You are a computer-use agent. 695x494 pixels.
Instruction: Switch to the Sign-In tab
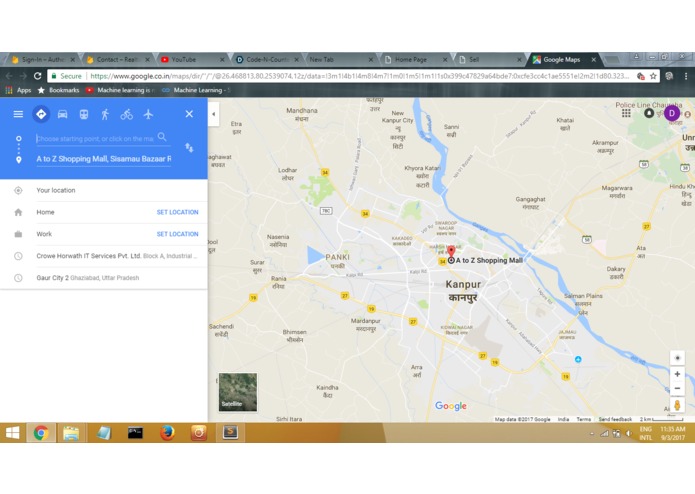point(43,59)
